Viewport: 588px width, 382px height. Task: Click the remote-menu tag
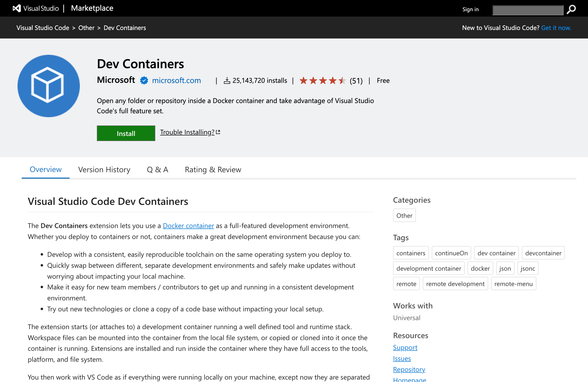coord(513,284)
